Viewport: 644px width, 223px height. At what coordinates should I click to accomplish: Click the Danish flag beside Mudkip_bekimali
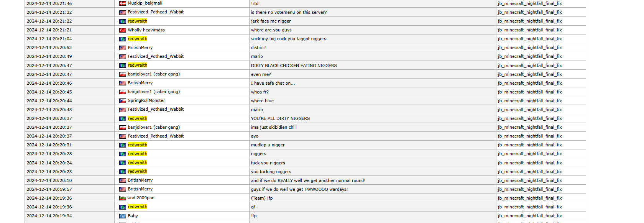click(123, 3)
